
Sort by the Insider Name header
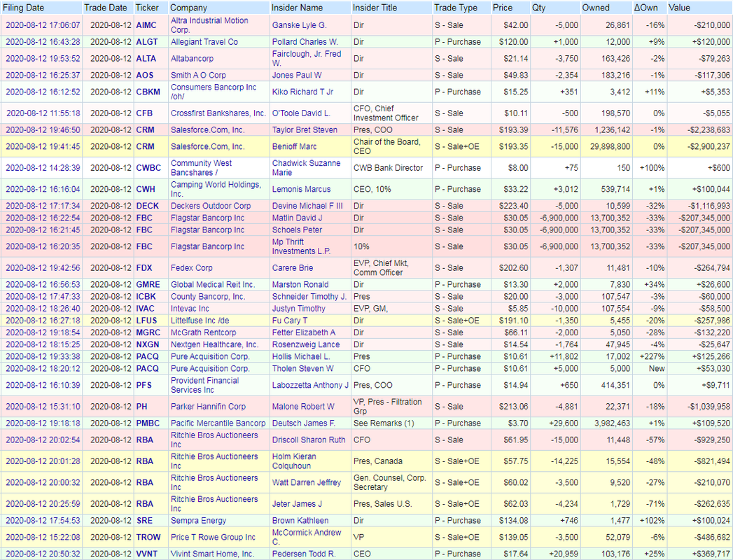point(298,8)
